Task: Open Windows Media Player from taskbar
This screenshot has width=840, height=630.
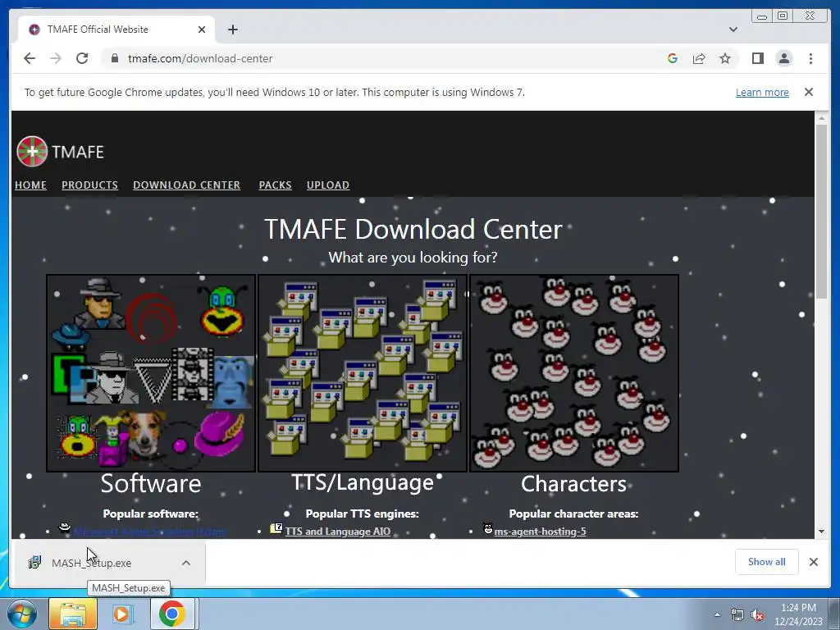Action: pyautogui.click(x=122, y=614)
